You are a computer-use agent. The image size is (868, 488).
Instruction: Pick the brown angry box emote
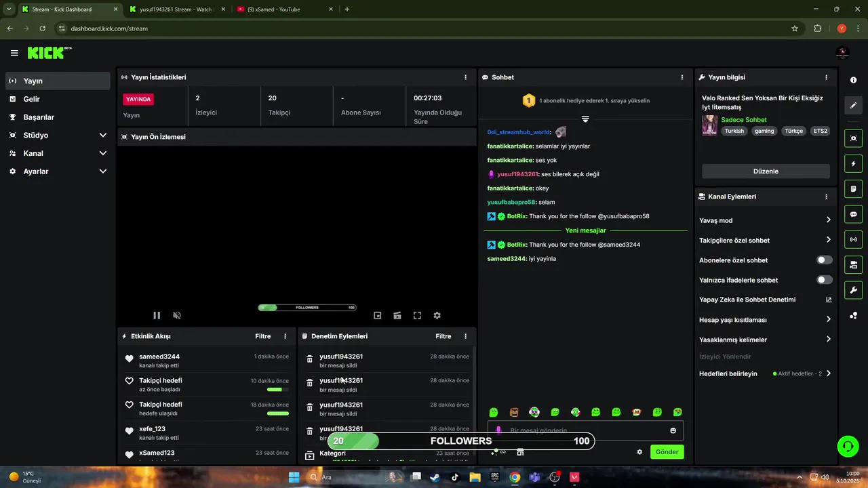(x=514, y=412)
